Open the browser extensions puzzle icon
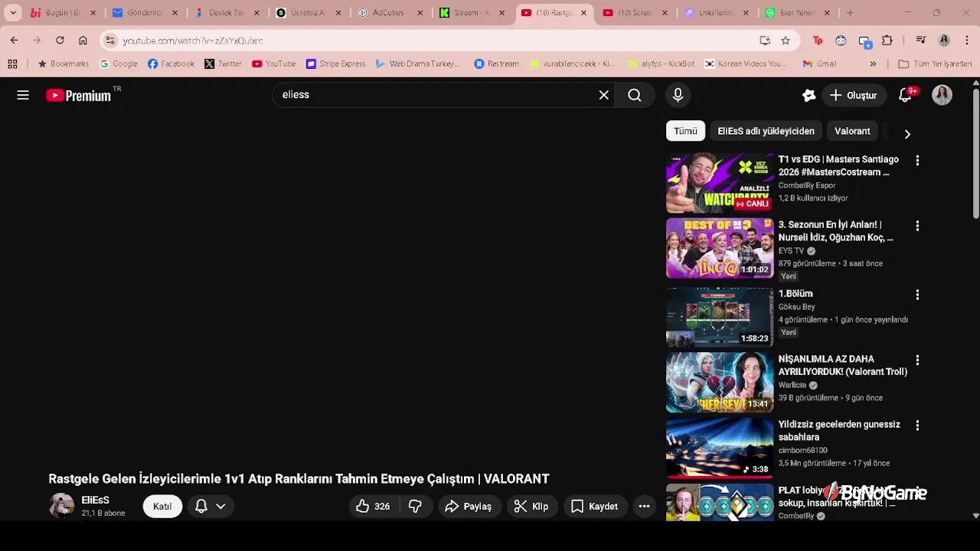The height and width of the screenshot is (551, 980). point(887,41)
